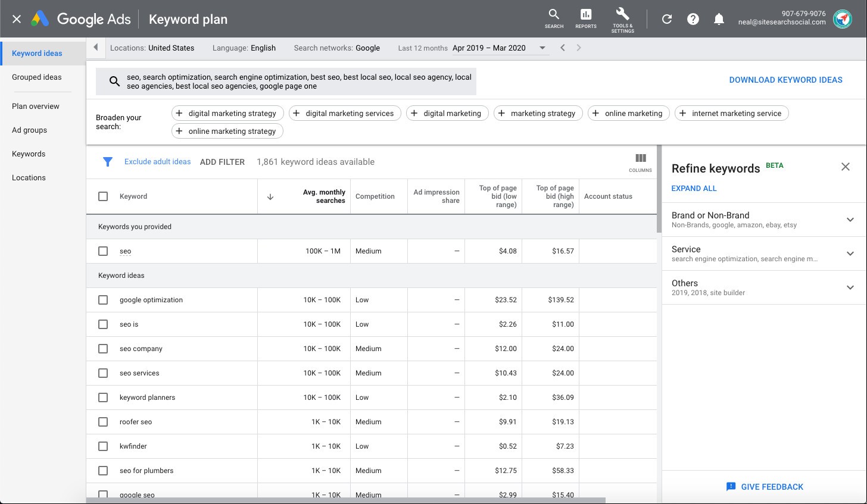Close the Refine keywords panel
The image size is (867, 504).
click(846, 167)
